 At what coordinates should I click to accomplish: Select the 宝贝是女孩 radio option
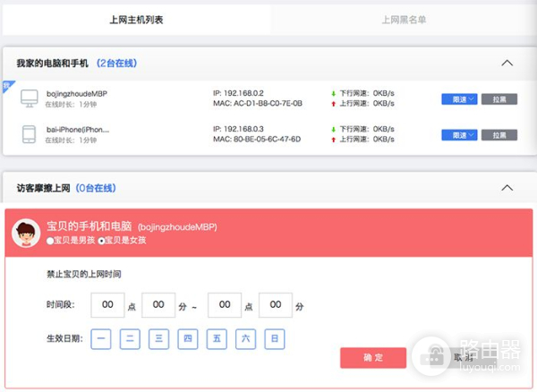[x=101, y=241]
